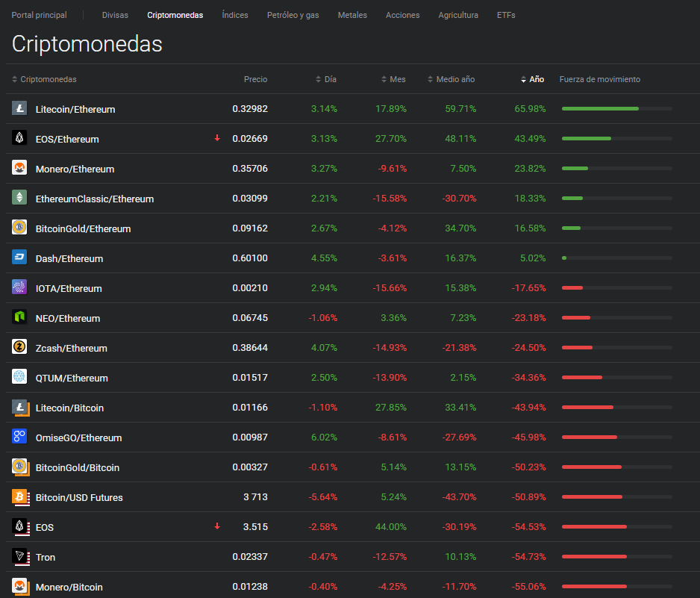
Task: Open the Monero/Ethereum pair link
Action: [75, 169]
